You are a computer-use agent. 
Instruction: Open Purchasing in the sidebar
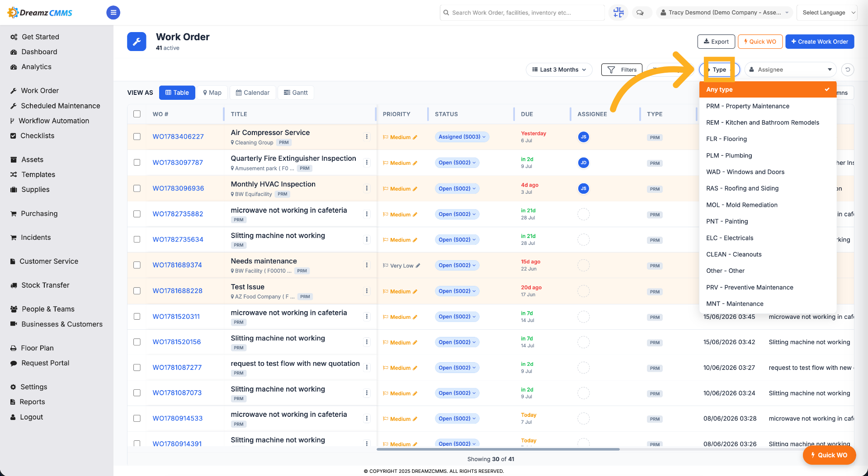39,213
